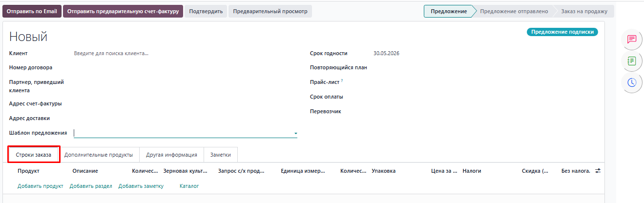Sort by Продукт column header

[x=28, y=171]
